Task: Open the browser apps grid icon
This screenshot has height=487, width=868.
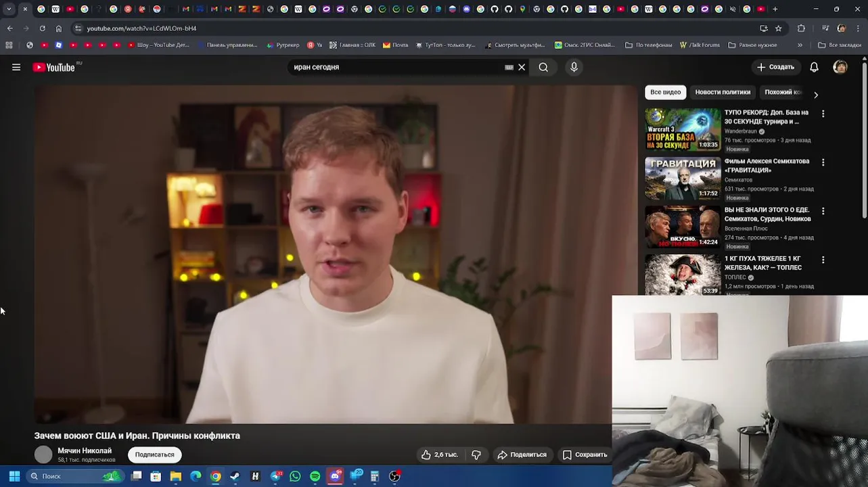Action: tap(9, 45)
